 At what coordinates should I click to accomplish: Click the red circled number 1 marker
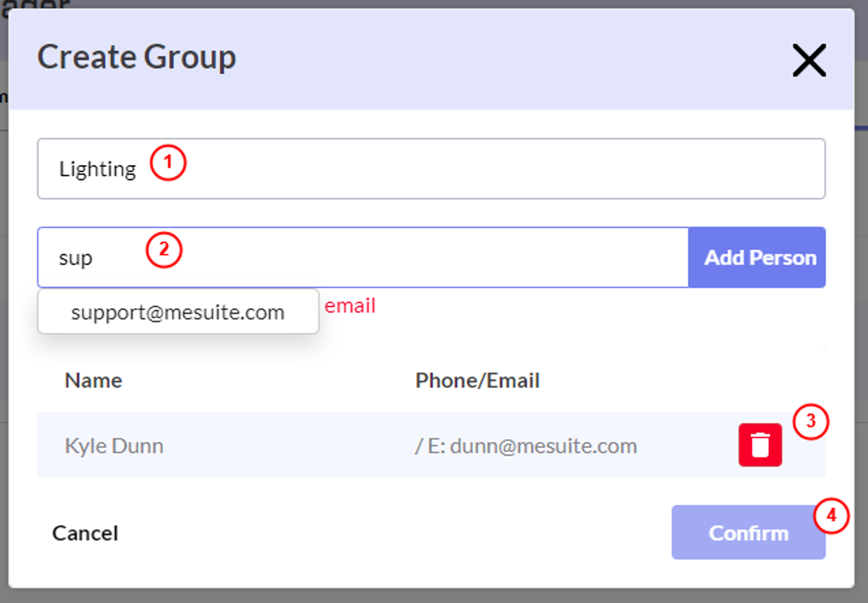pyautogui.click(x=168, y=163)
